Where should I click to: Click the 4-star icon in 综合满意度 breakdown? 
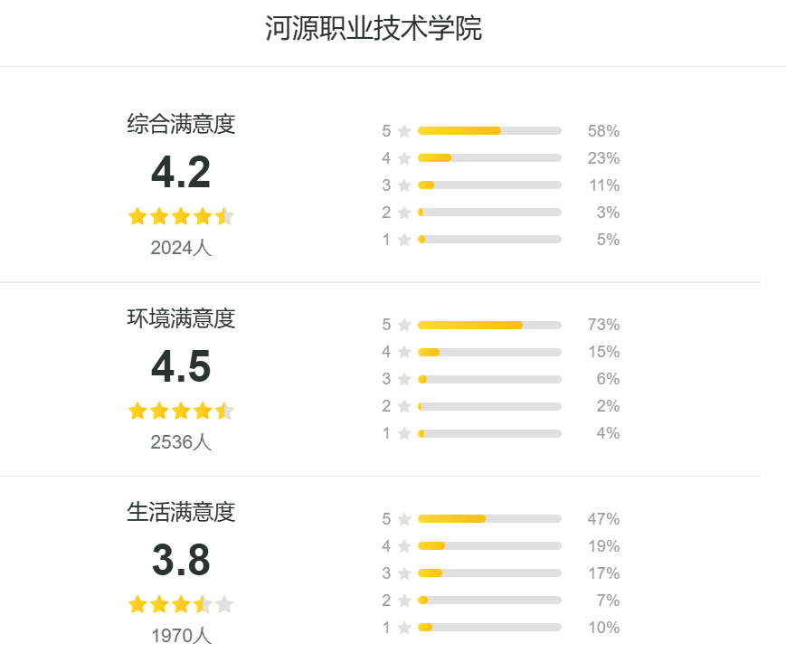pyautogui.click(x=404, y=158)
